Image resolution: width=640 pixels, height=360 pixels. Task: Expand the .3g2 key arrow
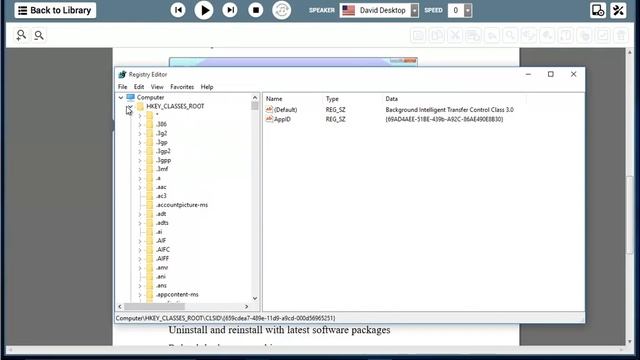coord(140,133)
